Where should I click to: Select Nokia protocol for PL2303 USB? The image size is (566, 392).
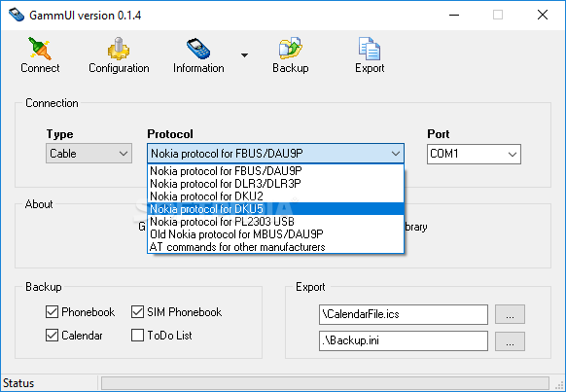(275, 221)
